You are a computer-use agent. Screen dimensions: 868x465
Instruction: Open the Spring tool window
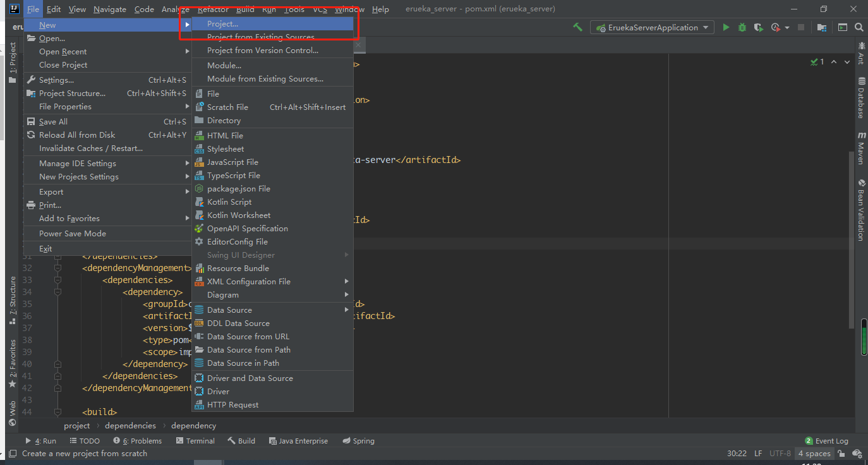[358, 441]
